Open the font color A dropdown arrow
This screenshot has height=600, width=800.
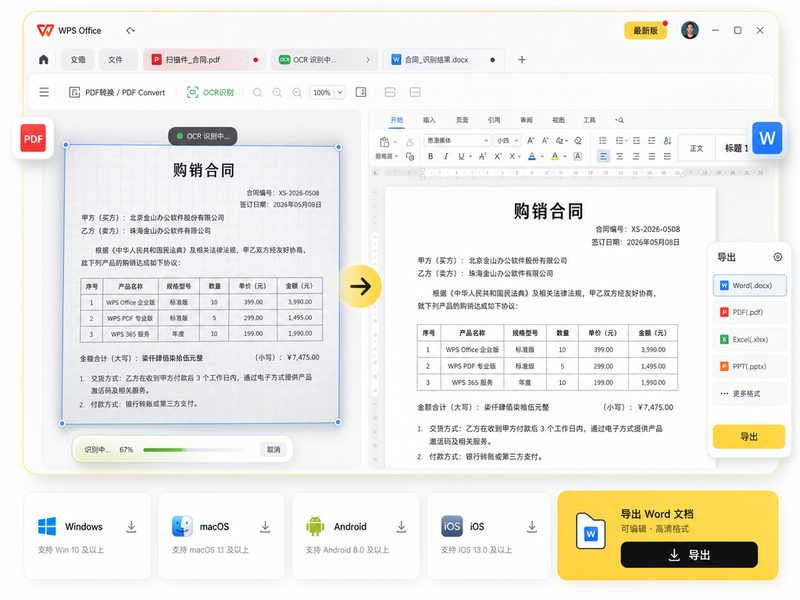(542, 157)
